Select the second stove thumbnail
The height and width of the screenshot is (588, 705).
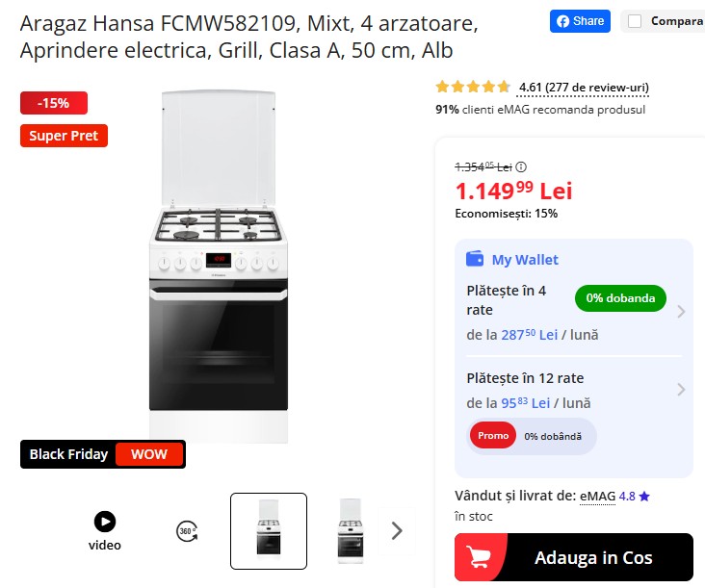[x=351, y=530]
